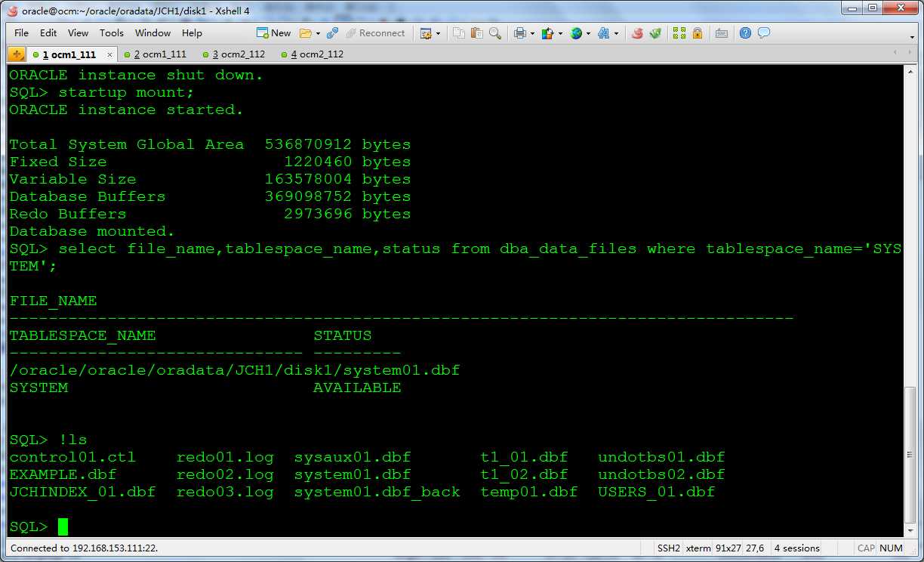Click the Disconnect link icon
The width and height of the screenshot is (924, 562).
click(x=333, y=33)
